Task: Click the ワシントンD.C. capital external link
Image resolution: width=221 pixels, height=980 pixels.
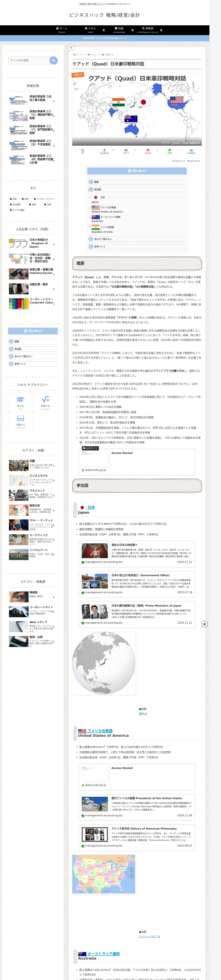Action: [150, 937]
